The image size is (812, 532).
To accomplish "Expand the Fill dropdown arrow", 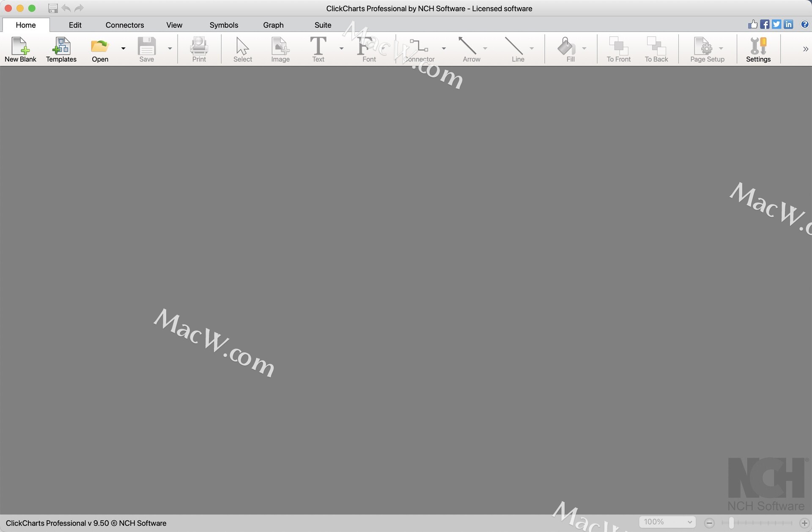I will pos(584,49).
